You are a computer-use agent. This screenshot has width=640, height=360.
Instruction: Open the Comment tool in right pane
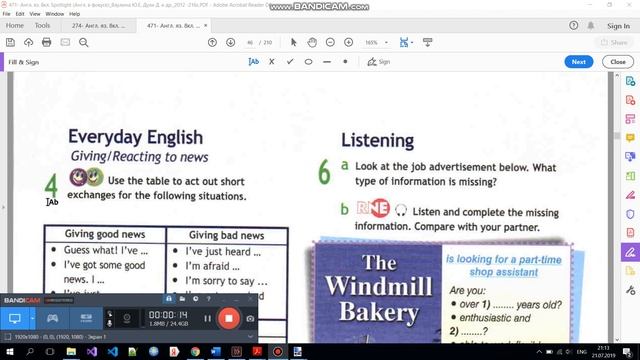click(x=630, y=138)
